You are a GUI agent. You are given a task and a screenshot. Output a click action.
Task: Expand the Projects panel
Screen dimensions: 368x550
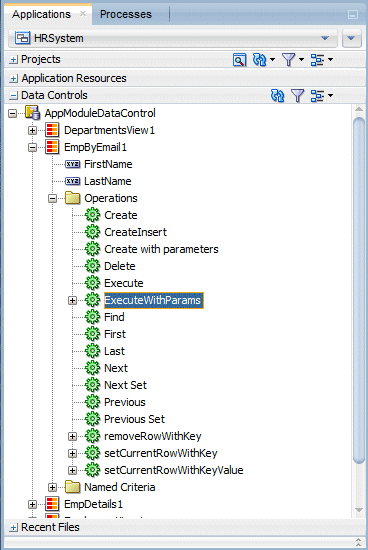13,60
